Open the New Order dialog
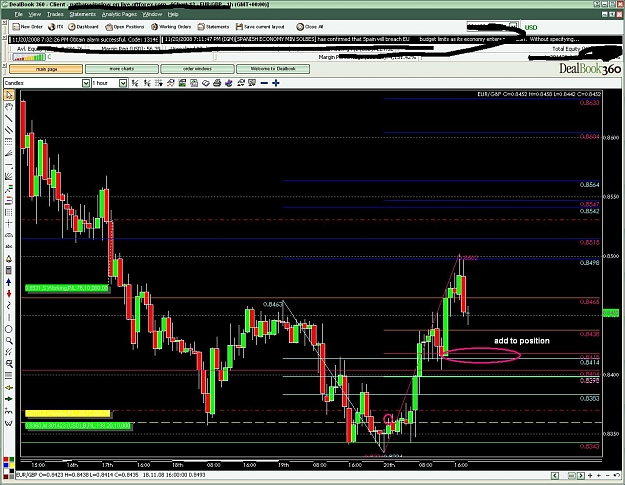Image resolution: width=625 pixels, height=485 pixels. [27, 27]
